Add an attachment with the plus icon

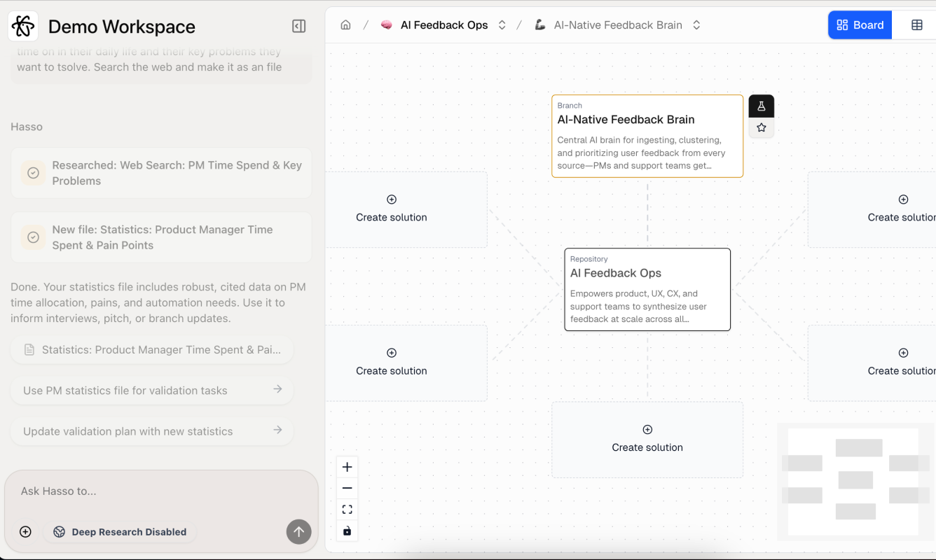coord(25,532)
